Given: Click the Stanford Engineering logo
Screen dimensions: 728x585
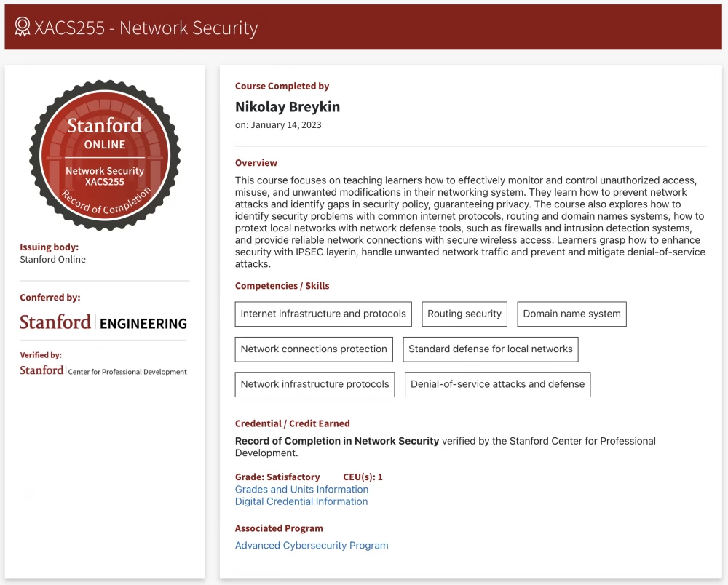Looking at the screenshot, I should coord(103,322).
